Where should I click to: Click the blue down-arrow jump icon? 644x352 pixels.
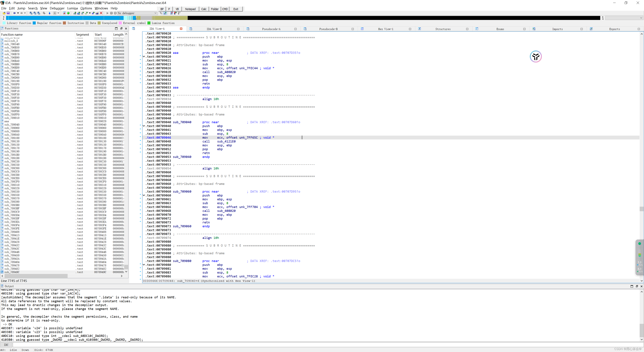click(49, 13)
